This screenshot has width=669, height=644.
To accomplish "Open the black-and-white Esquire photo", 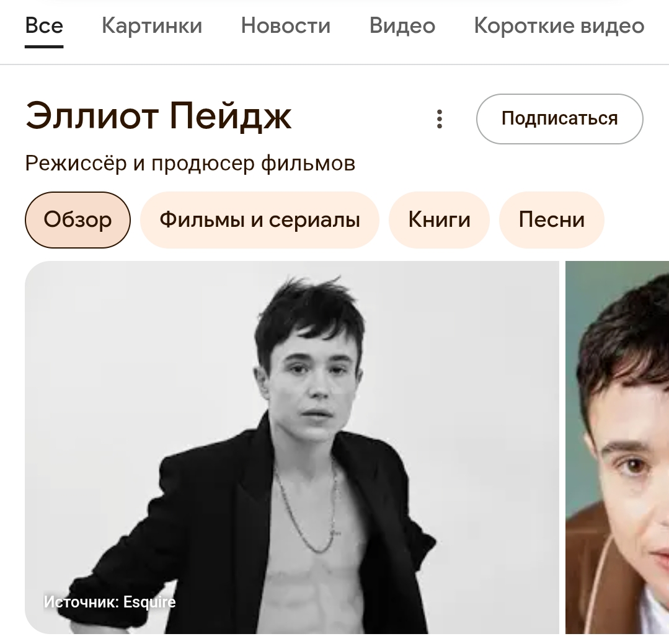I will coord(292,448).
